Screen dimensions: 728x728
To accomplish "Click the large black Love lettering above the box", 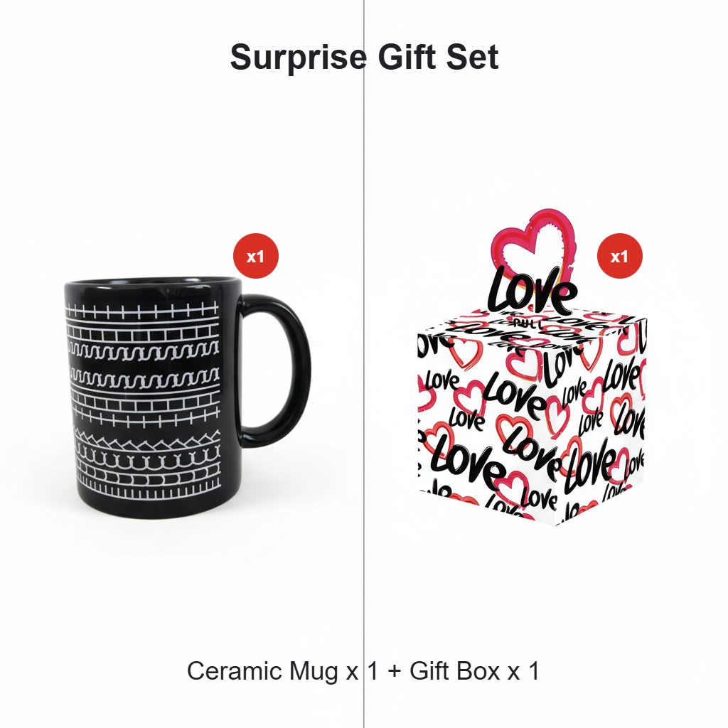I will pyautogui.click(x=532, y=291).
